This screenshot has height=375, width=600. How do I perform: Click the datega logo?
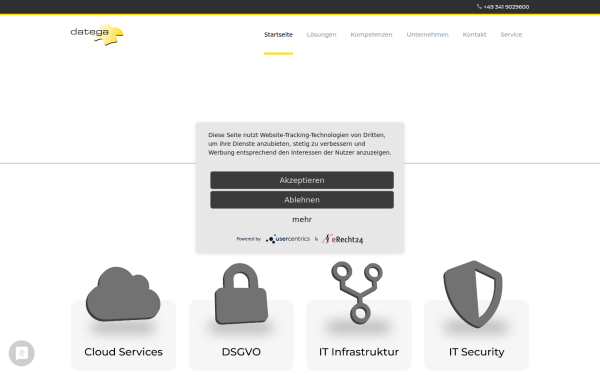97,35
